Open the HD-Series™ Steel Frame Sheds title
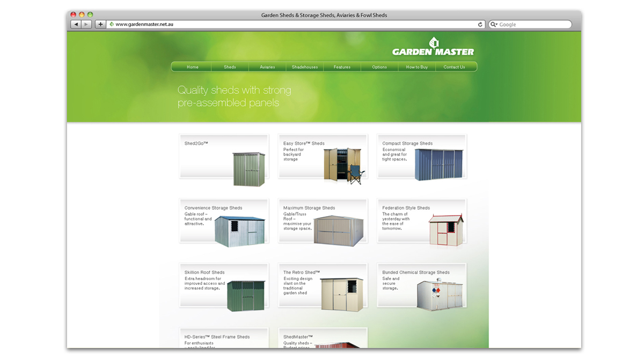The width and height of the screenshot is (644, 362). (217, 337)
